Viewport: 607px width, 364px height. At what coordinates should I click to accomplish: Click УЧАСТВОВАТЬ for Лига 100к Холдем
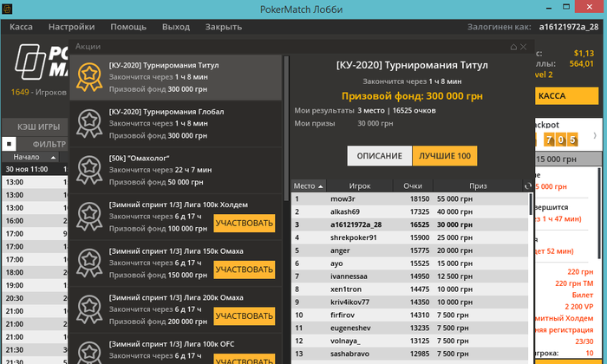point(245,224)
